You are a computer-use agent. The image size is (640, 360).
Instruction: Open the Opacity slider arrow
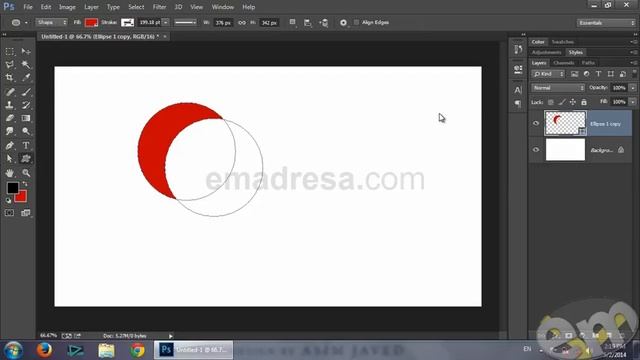tap(633, 88)
